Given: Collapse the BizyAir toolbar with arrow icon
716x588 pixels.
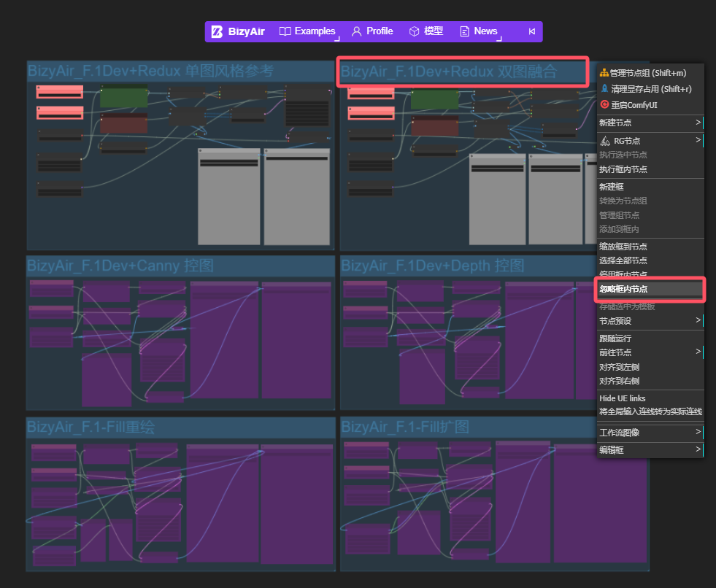Looking at the screenshot, I should (532, 31).
